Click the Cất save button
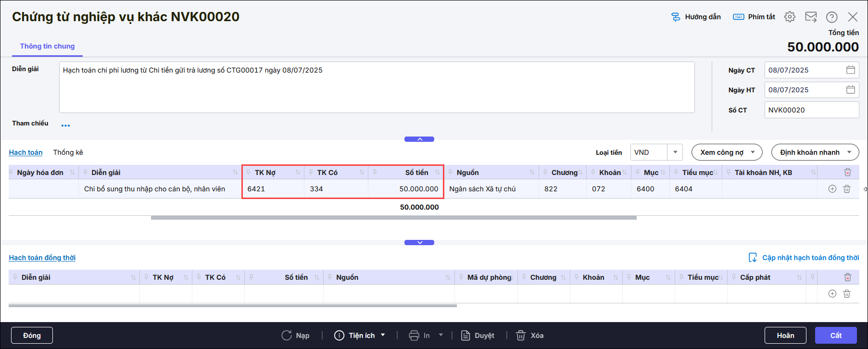868x349 pixels. (x=835, y=336)
